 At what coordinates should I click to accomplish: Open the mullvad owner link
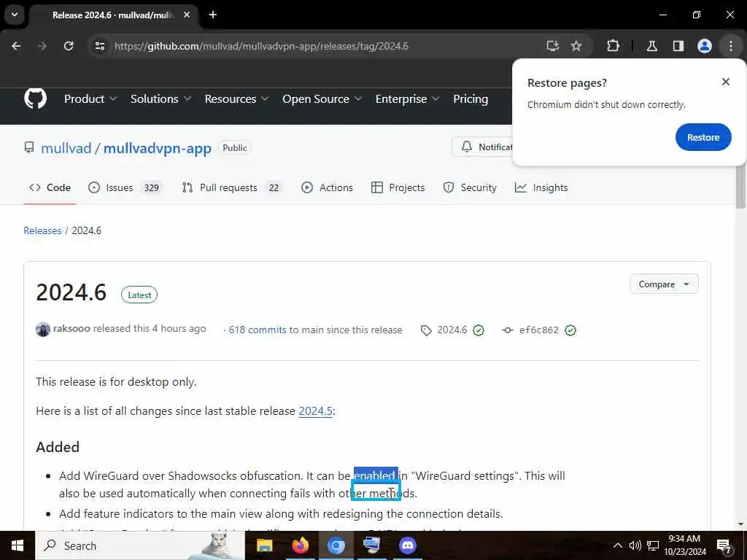(66, 148)
